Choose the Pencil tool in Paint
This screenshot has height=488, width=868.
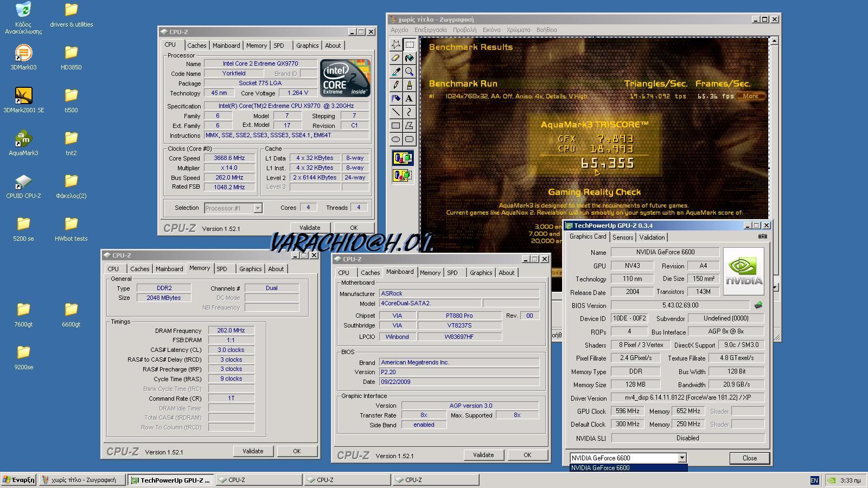click(x=396, y=85)
